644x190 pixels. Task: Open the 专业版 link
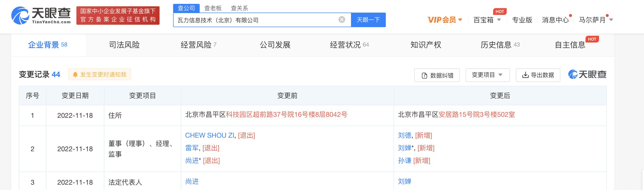coord(522,20)
